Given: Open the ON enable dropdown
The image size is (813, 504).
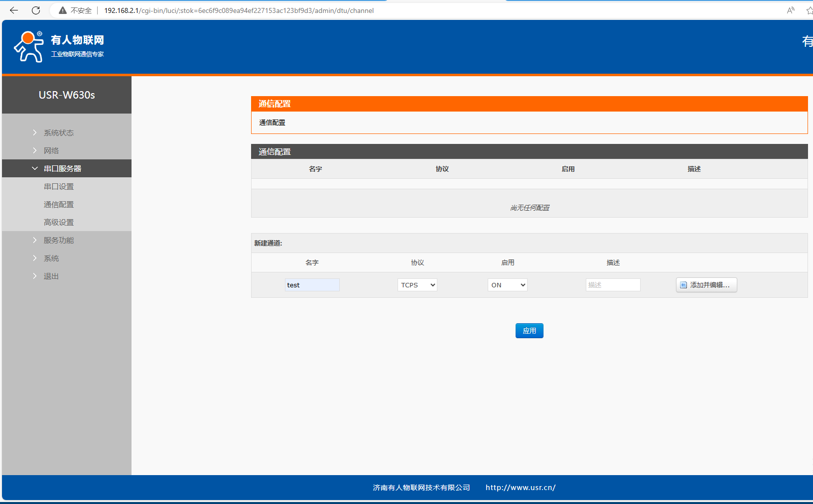Looking at the screenshot, I should (x=507, y=285).
